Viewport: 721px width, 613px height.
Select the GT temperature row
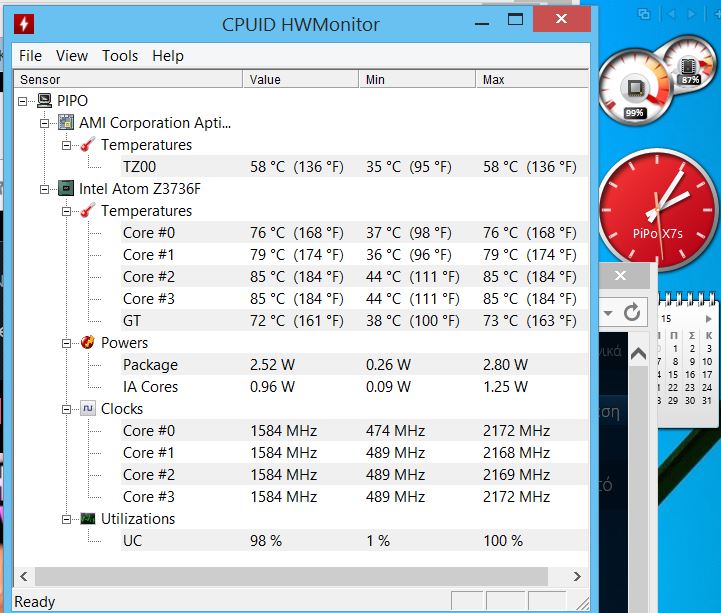coord(354,321)
